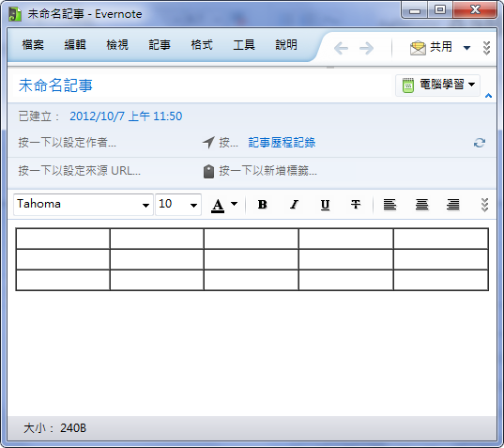The height and width of the screenshot is (448, 504).
Task: Open the 共用 share dropdown arrow
Action: tap(466, 48)
